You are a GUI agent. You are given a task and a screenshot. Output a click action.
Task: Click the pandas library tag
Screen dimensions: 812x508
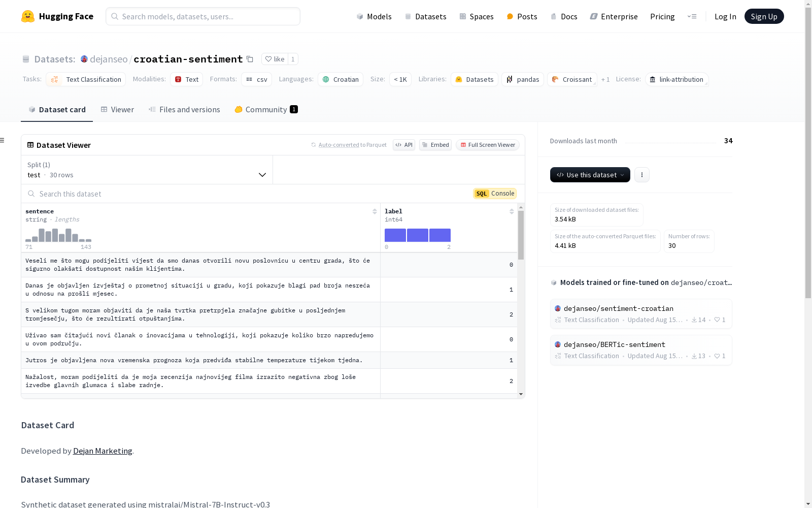523,79
